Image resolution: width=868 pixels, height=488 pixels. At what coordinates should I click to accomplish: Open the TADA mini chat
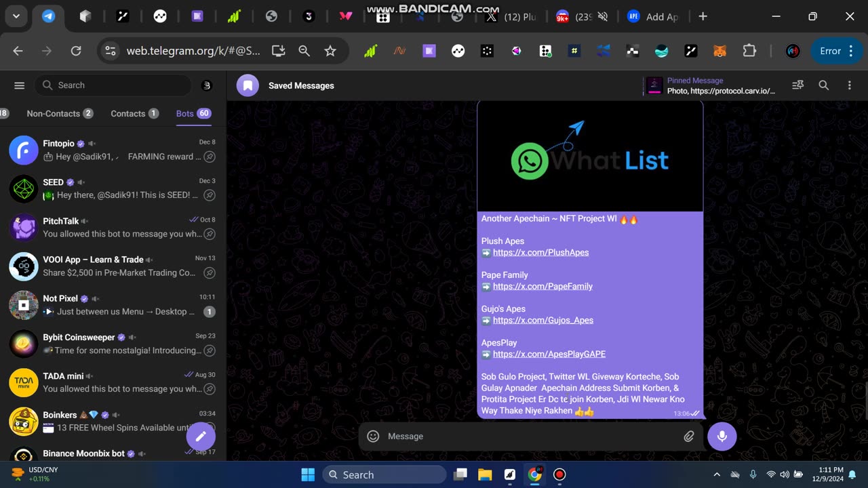[113, 382]
